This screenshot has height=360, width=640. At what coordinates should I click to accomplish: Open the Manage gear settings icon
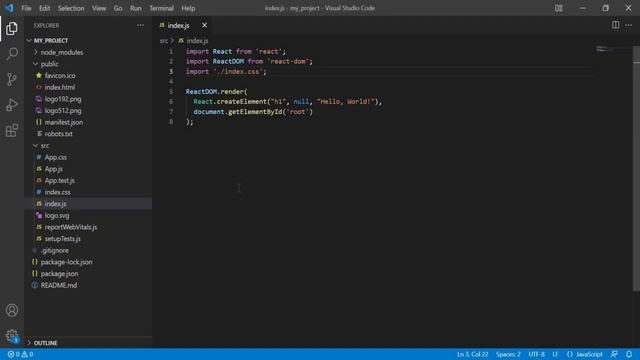(12, 336)
